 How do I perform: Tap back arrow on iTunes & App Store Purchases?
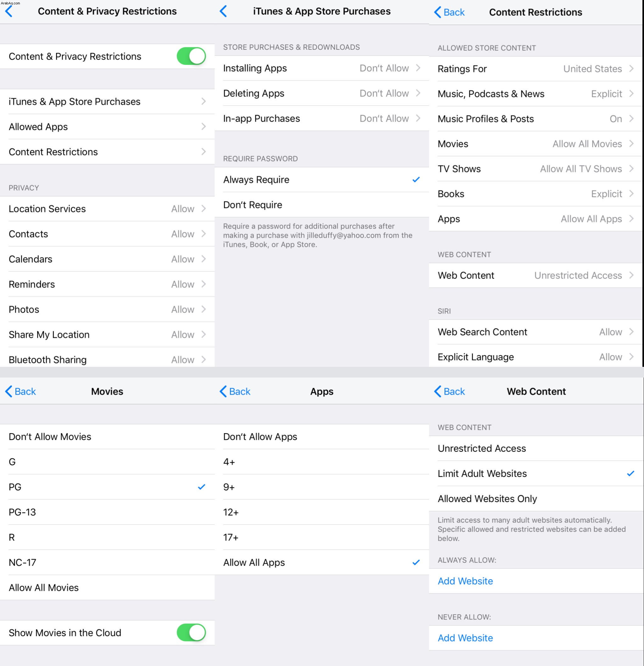(223, 11)
